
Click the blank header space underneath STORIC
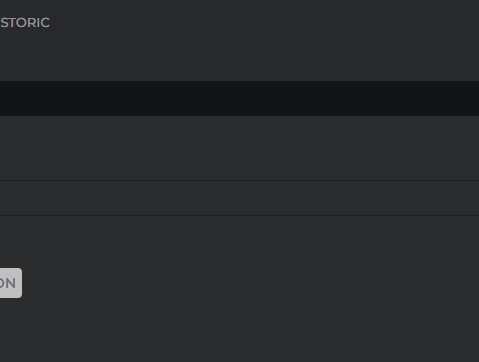coord(239,55)
